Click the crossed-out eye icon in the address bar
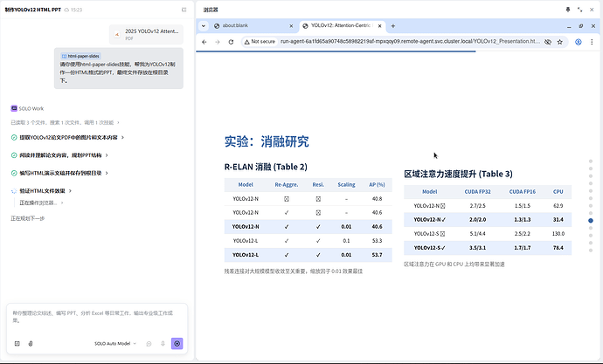This screenshot has height=364, width=603. (x=548, y=42)
